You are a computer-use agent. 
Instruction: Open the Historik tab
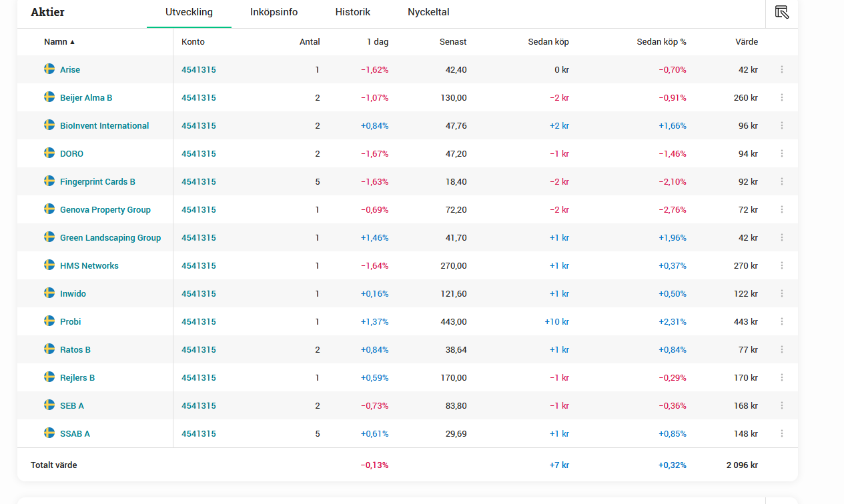(352, 12)
